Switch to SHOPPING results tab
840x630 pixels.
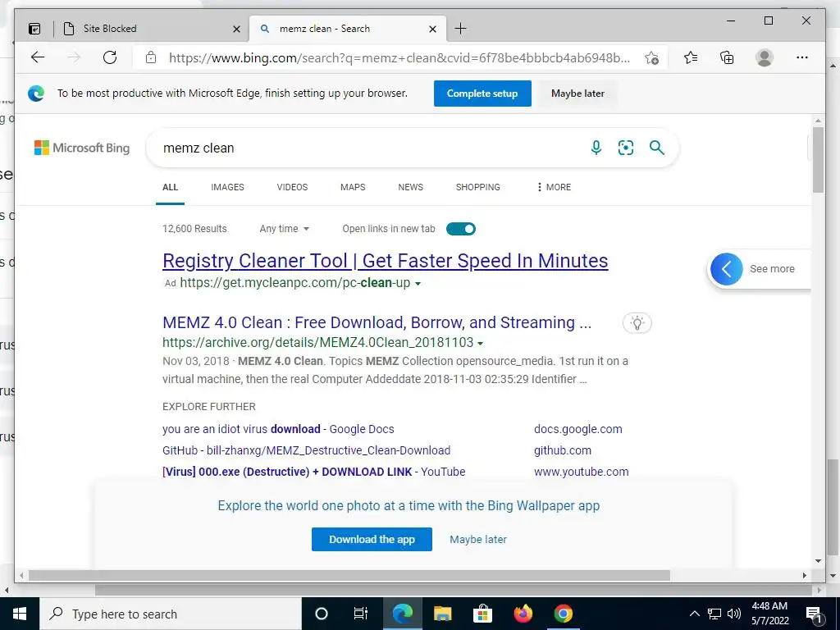[x=478, y=187]
